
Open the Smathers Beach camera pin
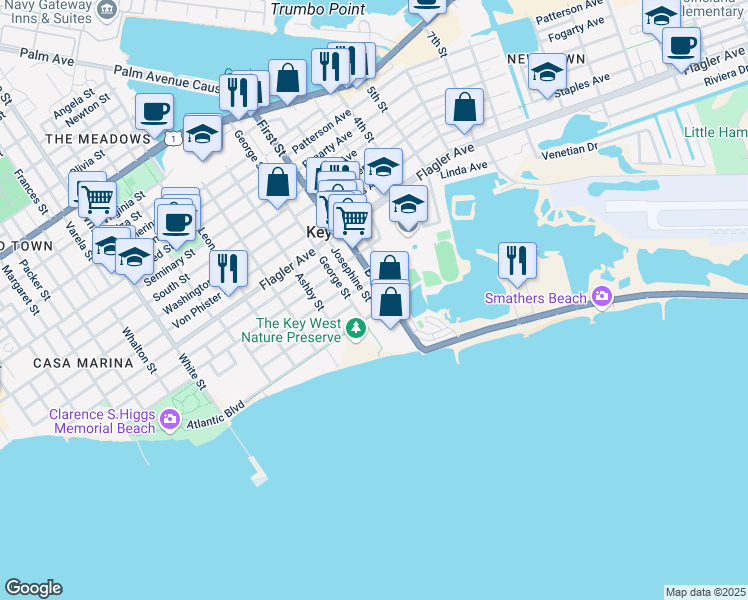602,297
